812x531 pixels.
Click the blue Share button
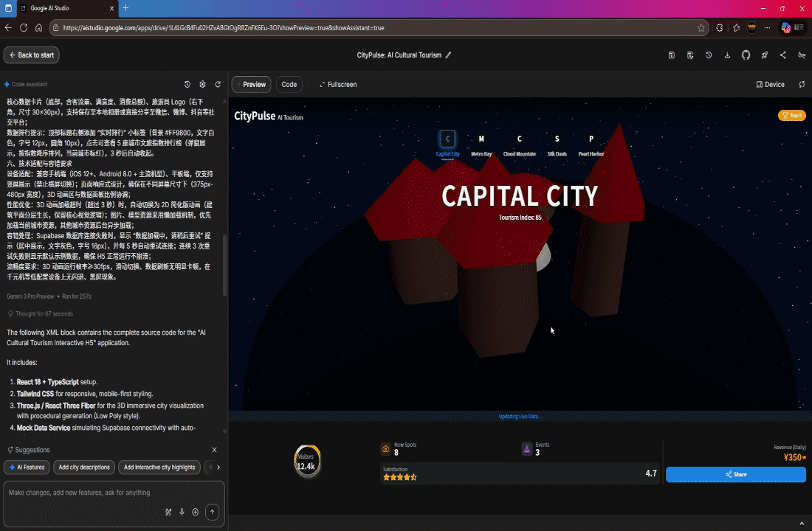pos(735,474)
